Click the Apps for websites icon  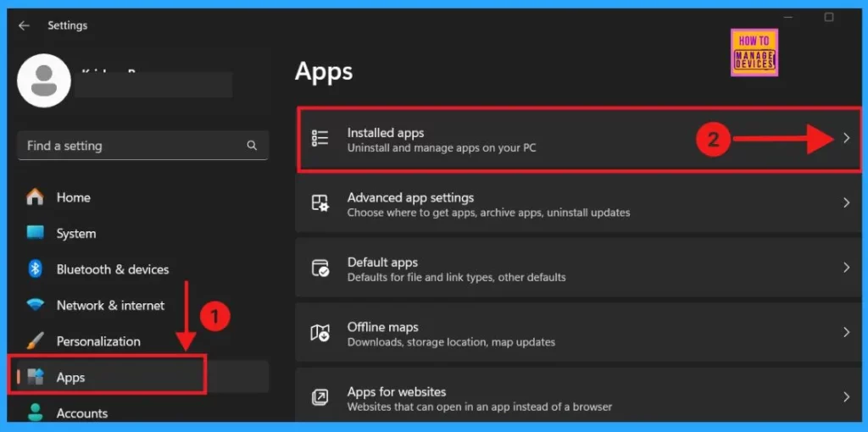pos(320,397)
